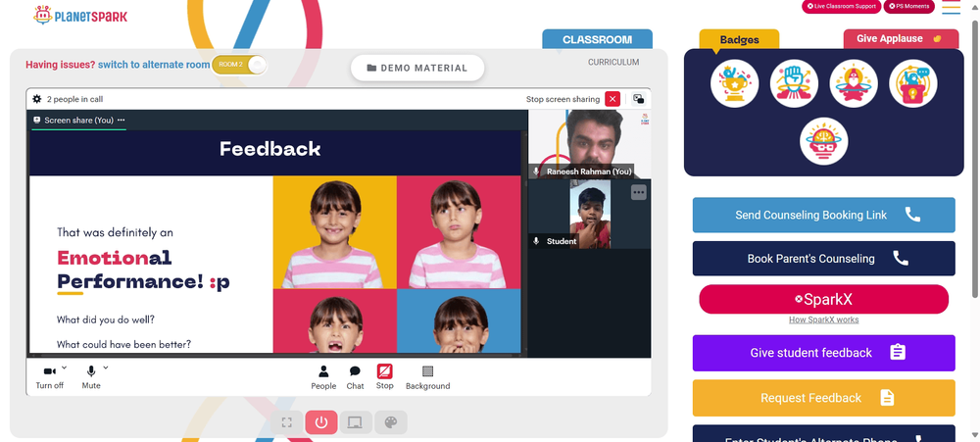
Task: Open the color palette button
Action: (x=391, y=422)
